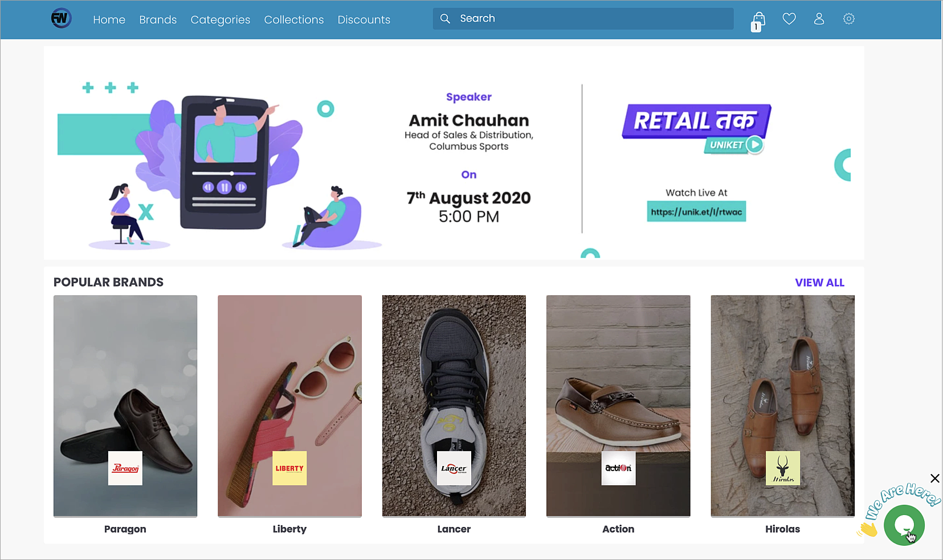The width and height of the screenshot is (943, 560).
Task: Open the wishlist heart icon
Action: tap(789, 19)
